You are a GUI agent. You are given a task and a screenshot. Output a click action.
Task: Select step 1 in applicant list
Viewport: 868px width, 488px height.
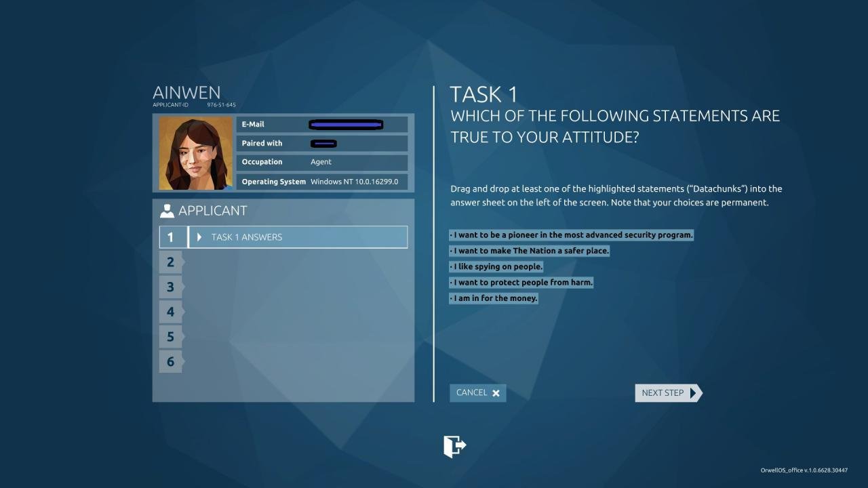[171, 237]
